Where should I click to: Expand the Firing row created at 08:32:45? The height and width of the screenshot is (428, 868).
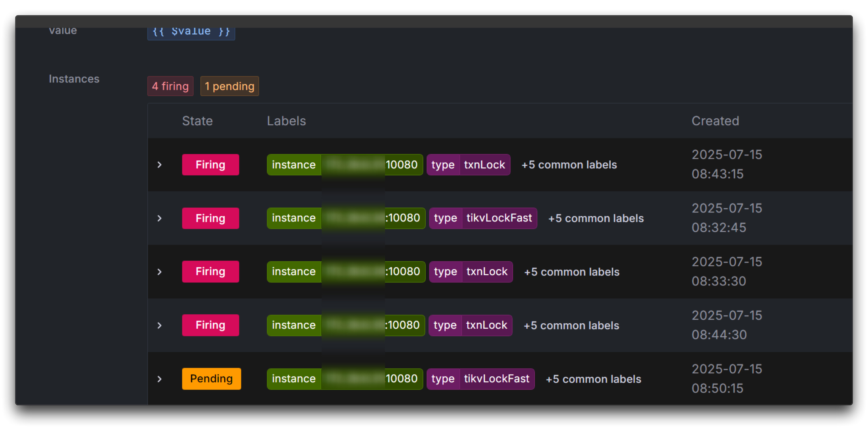[x=159, y=218]
